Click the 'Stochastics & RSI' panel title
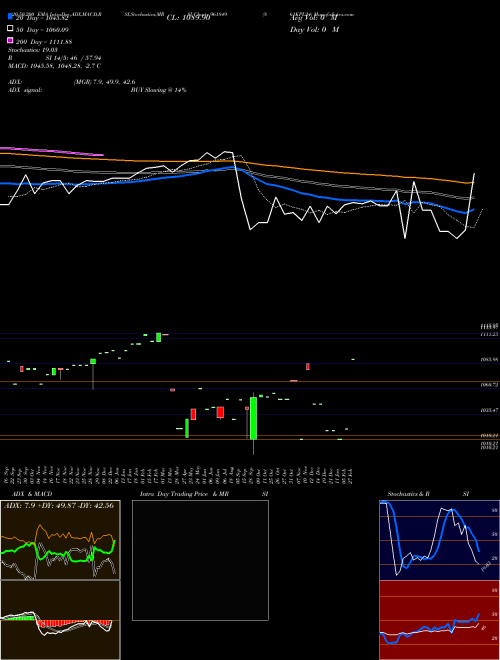 point(428,494)
